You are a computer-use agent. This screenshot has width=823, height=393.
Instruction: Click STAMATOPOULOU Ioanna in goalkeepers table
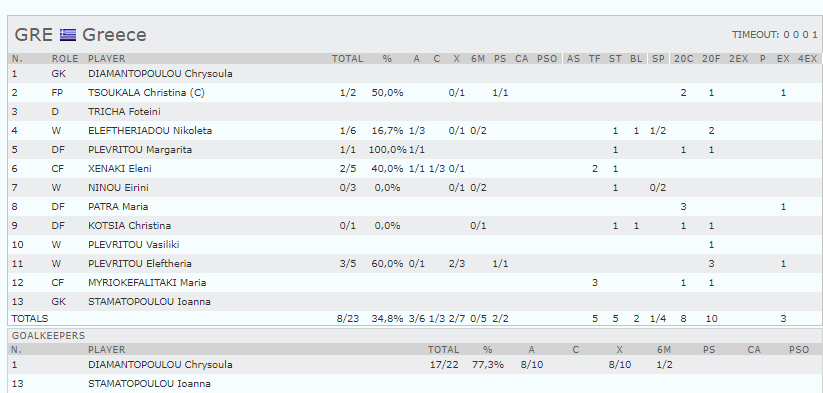pos(149,384)
